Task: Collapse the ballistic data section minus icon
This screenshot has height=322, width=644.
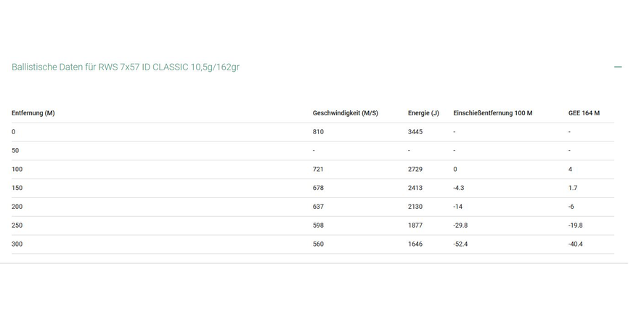Action: click(x=618, y=67)
